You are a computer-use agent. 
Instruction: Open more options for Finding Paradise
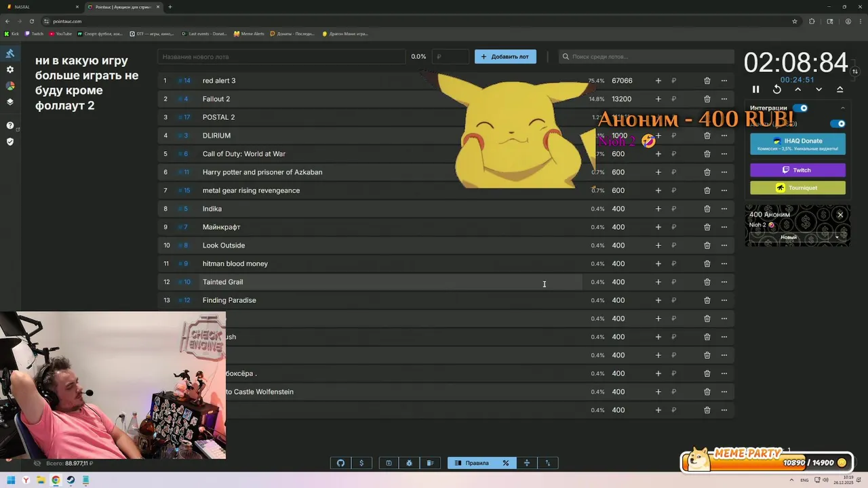click(724, 300)
